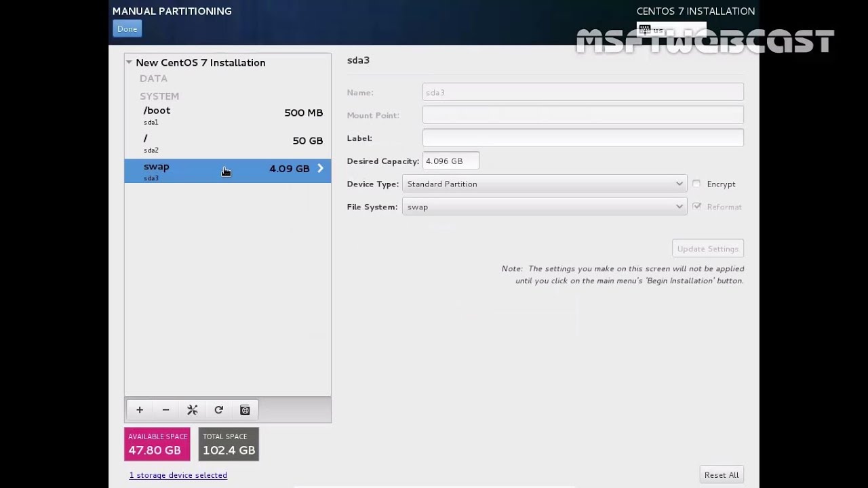Viewport: 868px width, 488px height.
Task: Click the Mount Point input field
Action: [583, 115]
